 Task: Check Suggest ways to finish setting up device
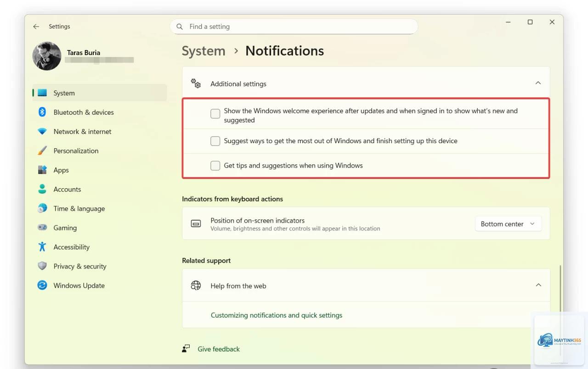pos(215,141)
